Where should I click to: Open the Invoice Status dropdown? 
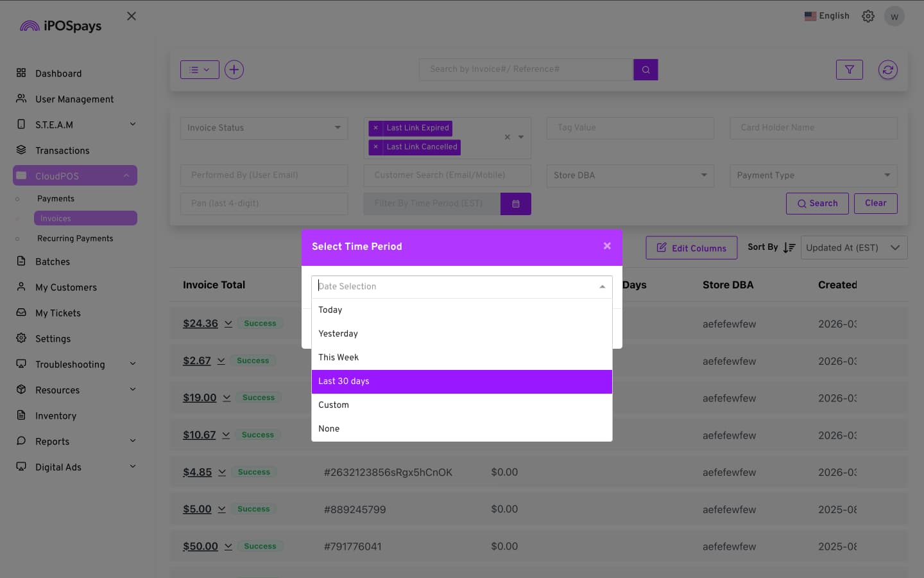pos(264,128)
